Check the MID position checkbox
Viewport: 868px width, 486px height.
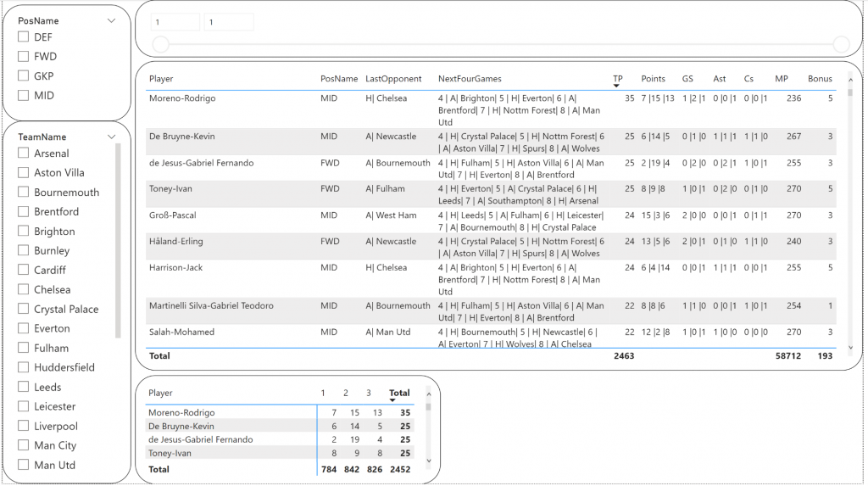23,95
